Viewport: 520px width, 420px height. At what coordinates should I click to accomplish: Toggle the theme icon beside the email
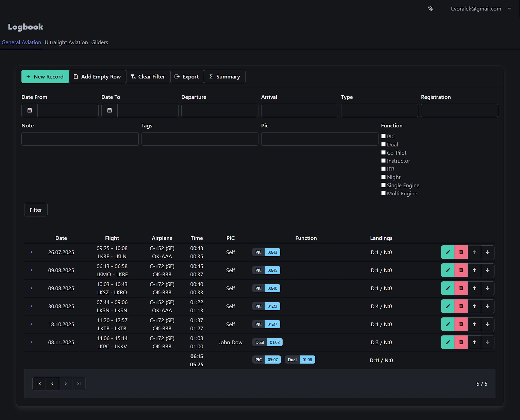pos(430,8)
